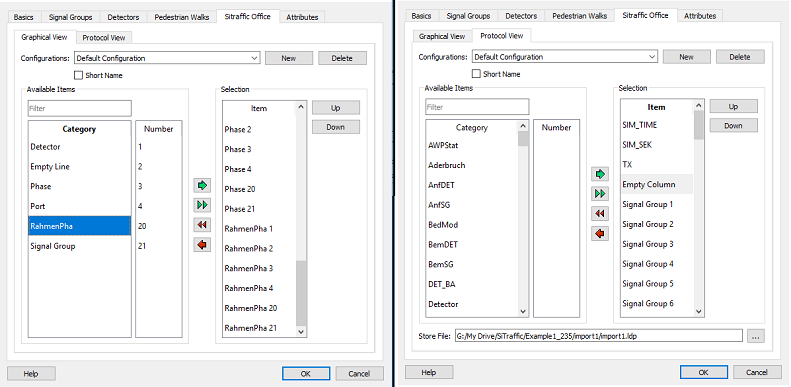Click the Up button in the left dialog

(x=335, y=107)
